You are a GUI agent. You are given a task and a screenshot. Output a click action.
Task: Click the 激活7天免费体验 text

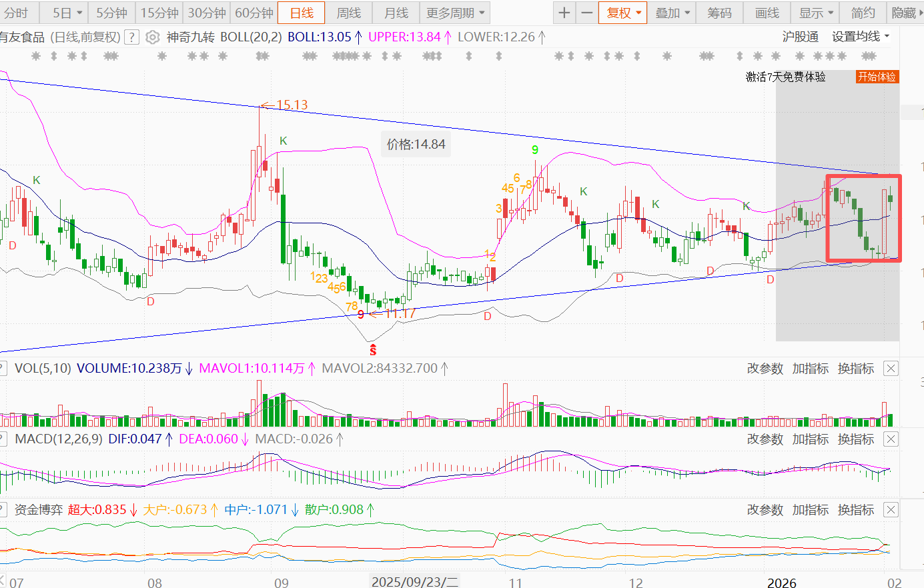click(x=786, y=77)
